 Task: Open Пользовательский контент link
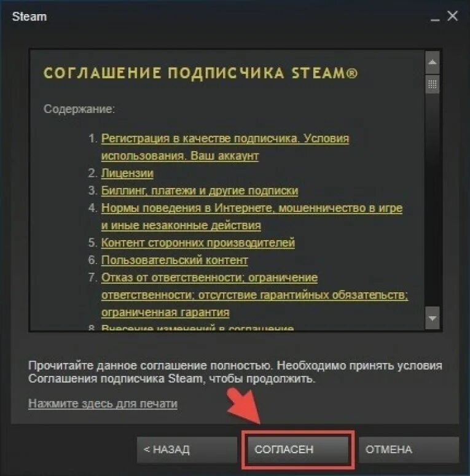174,260
